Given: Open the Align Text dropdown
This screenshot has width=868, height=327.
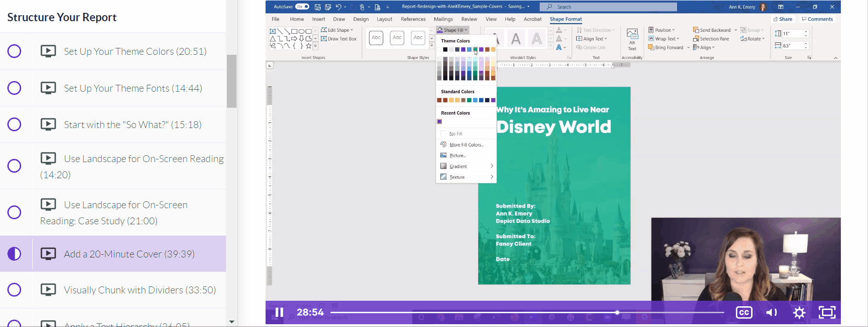Looking at the screenshot, I should click(x=592, y=39).
